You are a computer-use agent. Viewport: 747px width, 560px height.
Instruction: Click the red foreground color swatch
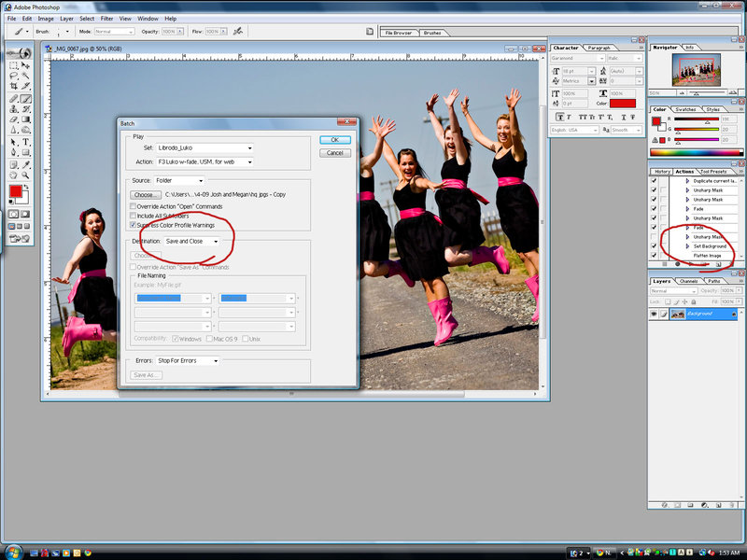pos(16,191)
